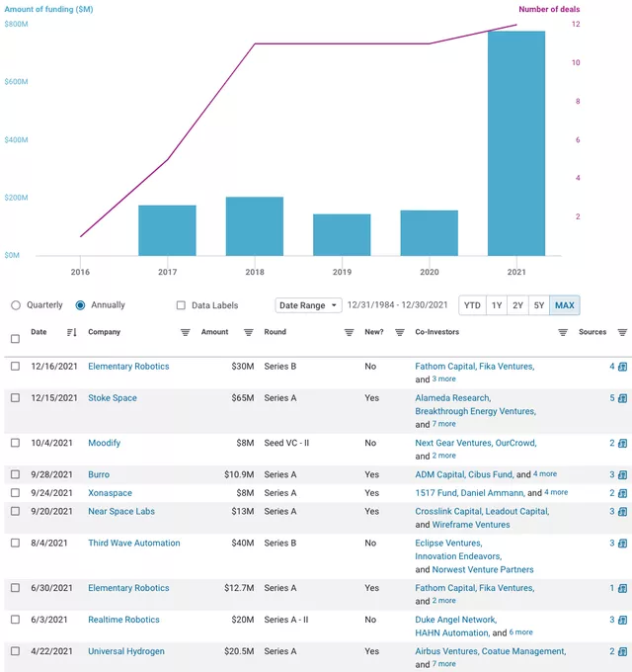The image size is (632, 672).
Task: Open the Co-Investors column filter icon
Action: 563,332
